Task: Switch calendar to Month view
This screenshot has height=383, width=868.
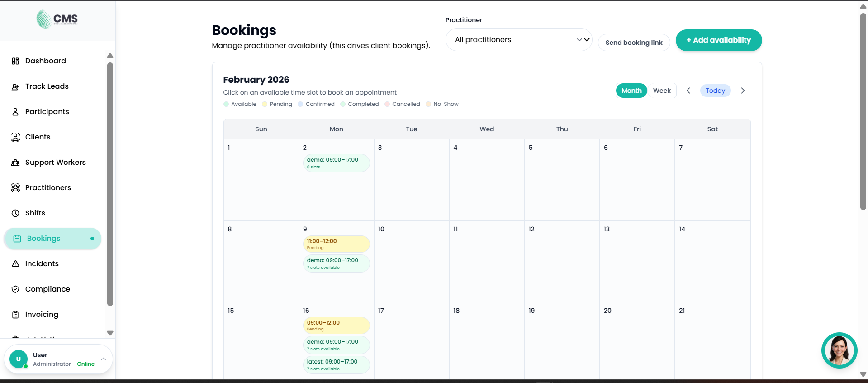Action: point(631,91)
